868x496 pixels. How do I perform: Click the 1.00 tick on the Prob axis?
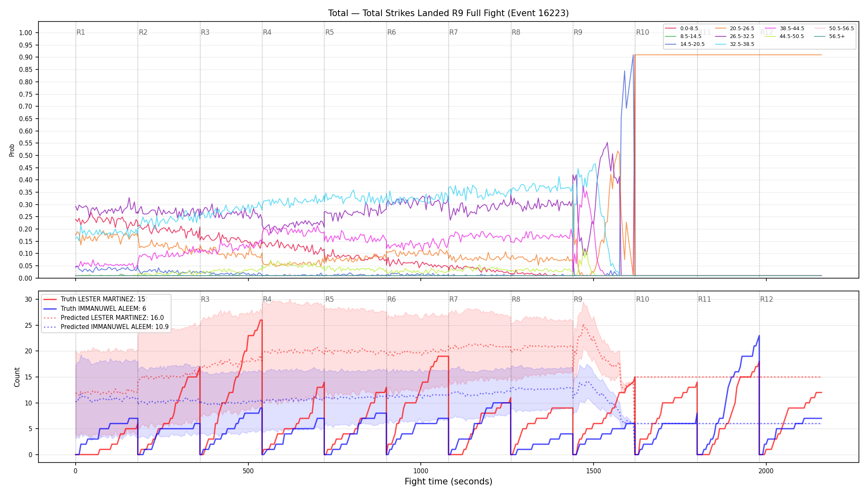(x=26, y=33)
